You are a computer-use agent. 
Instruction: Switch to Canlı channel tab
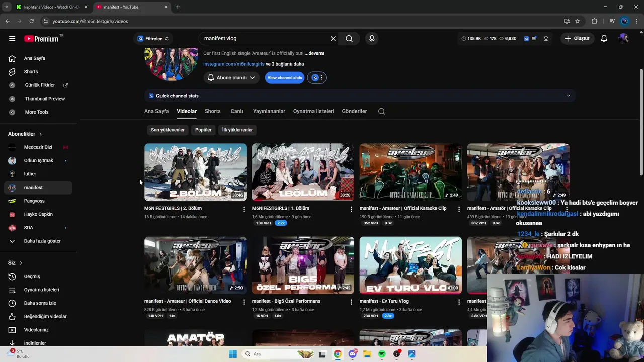(x=236, y=111)
